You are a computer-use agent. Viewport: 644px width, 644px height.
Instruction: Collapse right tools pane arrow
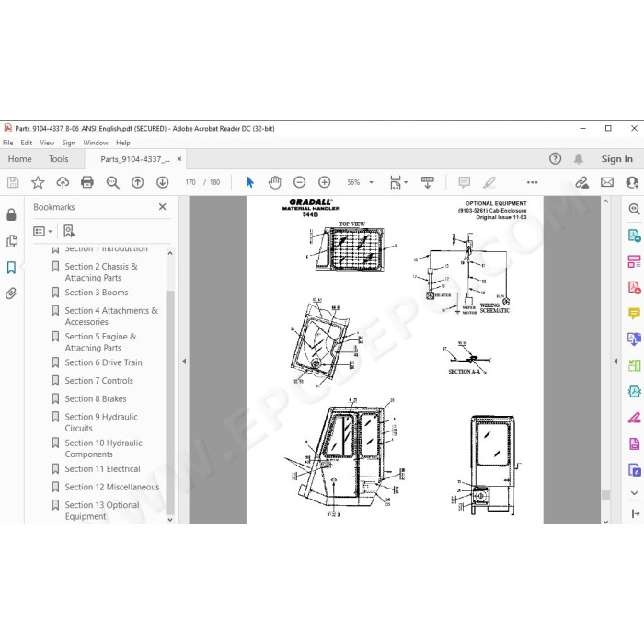click(615, 362)
